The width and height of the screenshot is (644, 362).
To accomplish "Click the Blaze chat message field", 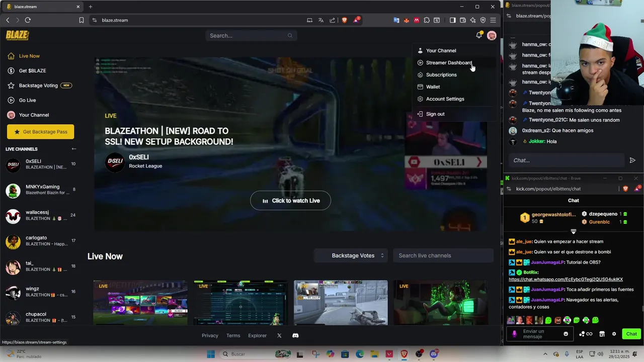I will 566,160.
